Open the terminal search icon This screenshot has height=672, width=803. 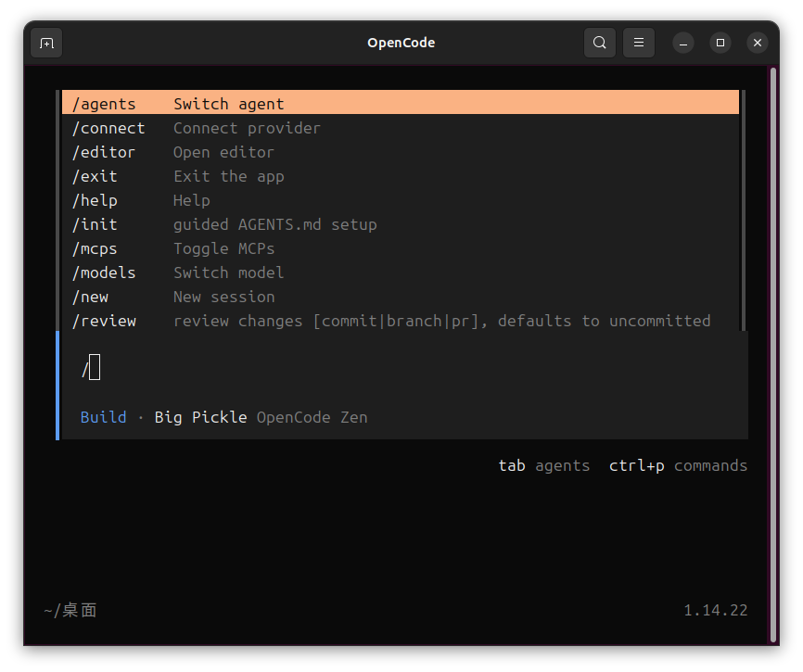click(600, 43)
